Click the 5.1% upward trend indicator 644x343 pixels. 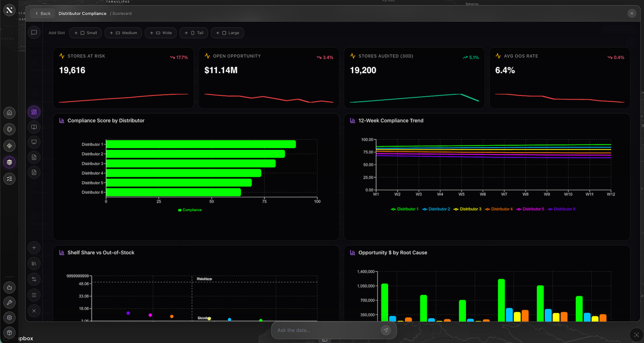(471, 57)
